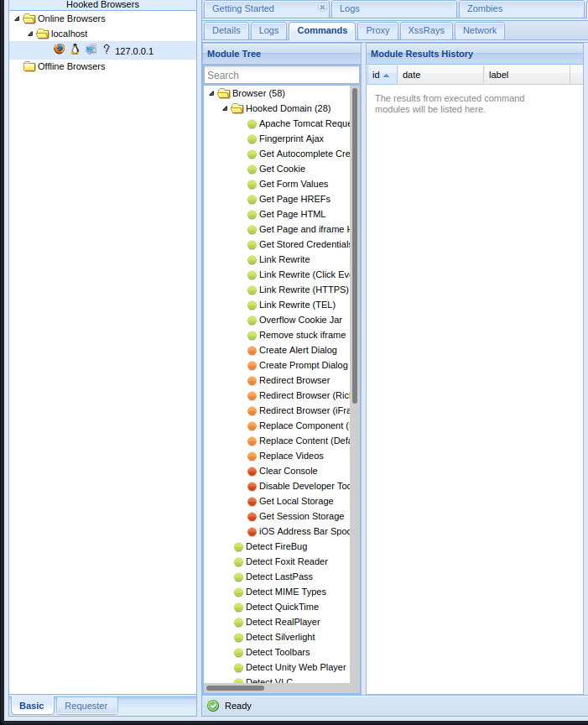588x725 pixels.
Task: Collapse the Online Browsers tree node
Action: coord(17,19)
